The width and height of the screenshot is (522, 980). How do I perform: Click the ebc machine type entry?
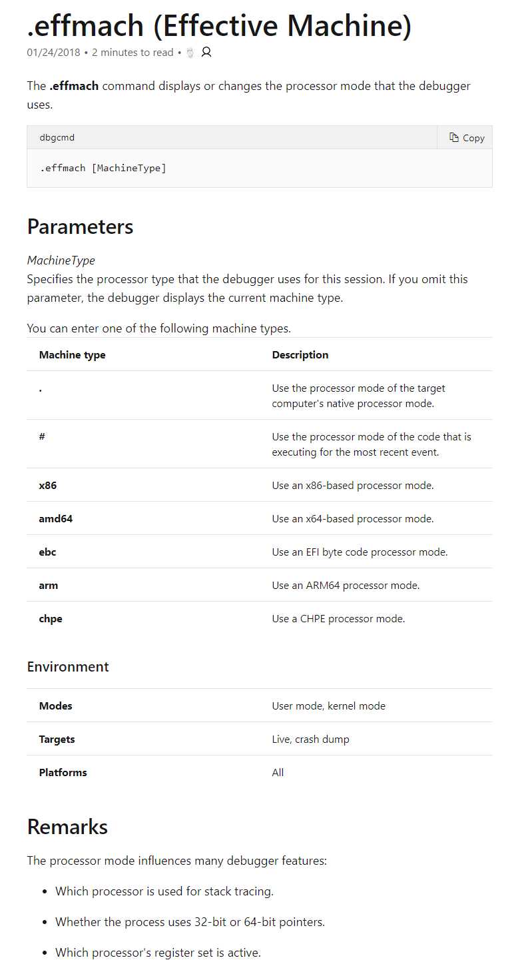click(48, 552)
